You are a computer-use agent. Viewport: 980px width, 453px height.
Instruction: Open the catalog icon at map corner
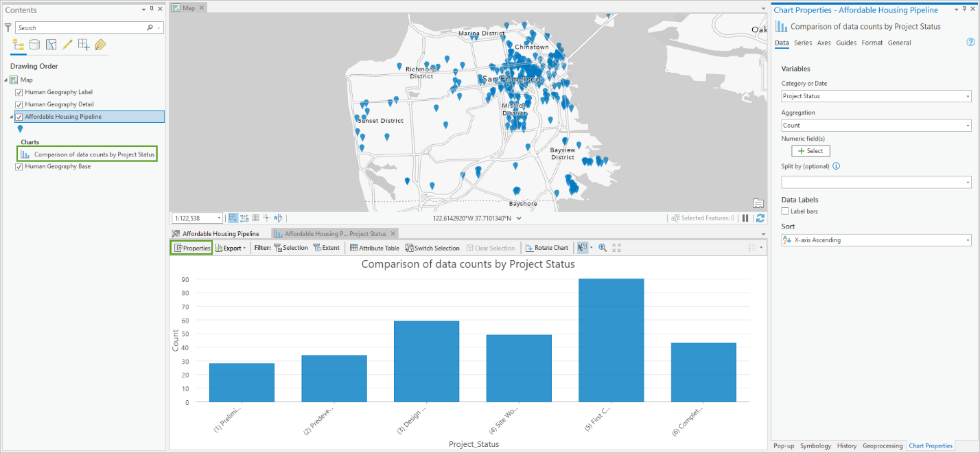758,203
